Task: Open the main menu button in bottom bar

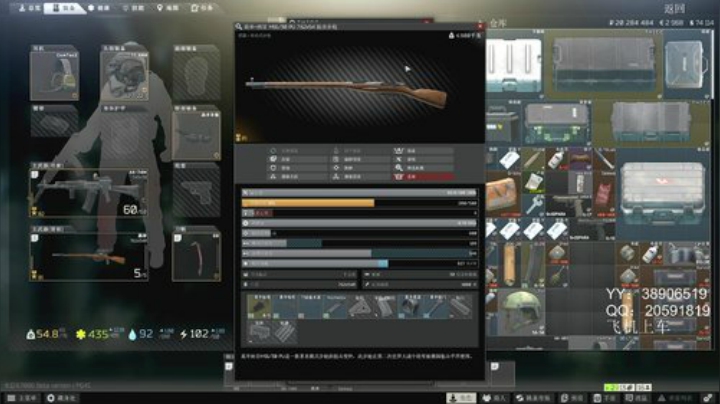Action: (x=22, y=398)
